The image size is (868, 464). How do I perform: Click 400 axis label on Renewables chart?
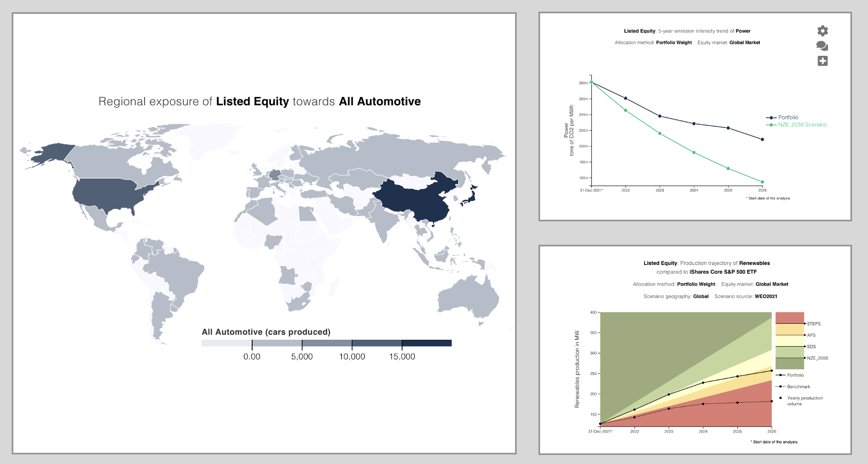tap(593, 313)
